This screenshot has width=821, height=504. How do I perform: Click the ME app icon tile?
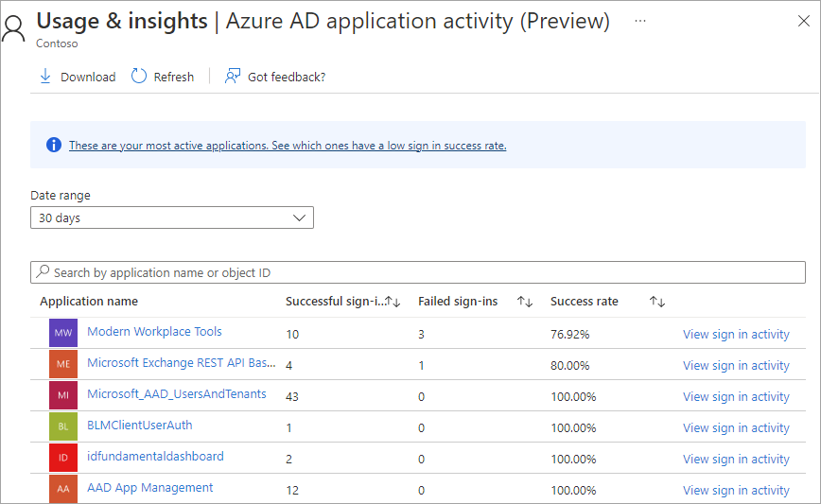63,364
